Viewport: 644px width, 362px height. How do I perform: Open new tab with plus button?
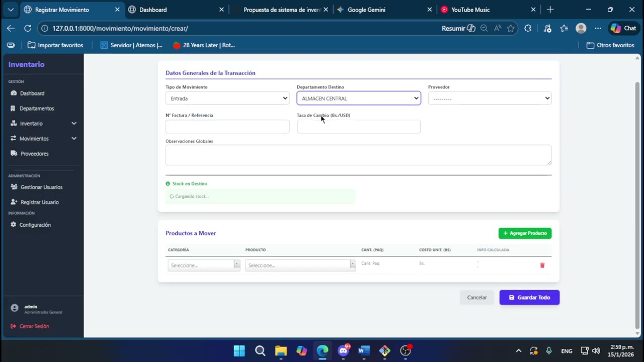click(x=550, y=10)
